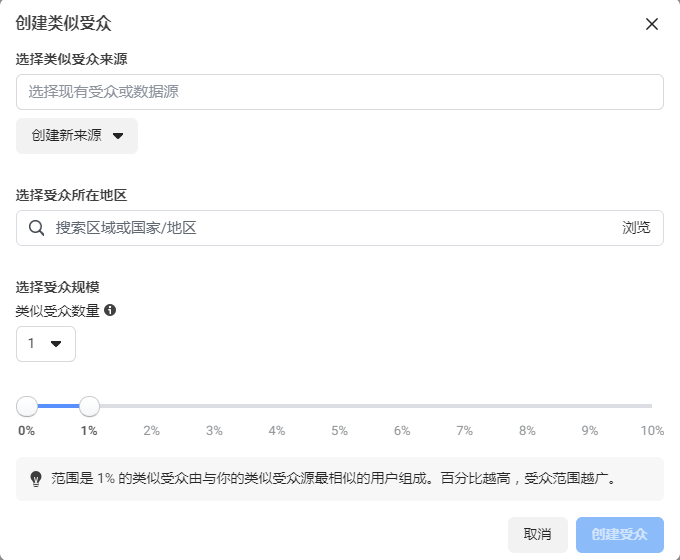Viewport: 680px width, 560px height.
Task: Click the 10% slider label
Action: pos(652,430)
